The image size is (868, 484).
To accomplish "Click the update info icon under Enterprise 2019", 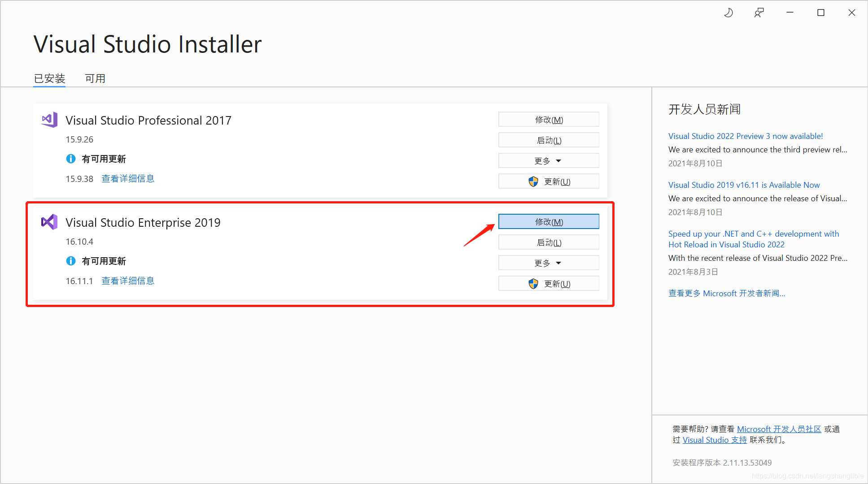I will (70, 261).
